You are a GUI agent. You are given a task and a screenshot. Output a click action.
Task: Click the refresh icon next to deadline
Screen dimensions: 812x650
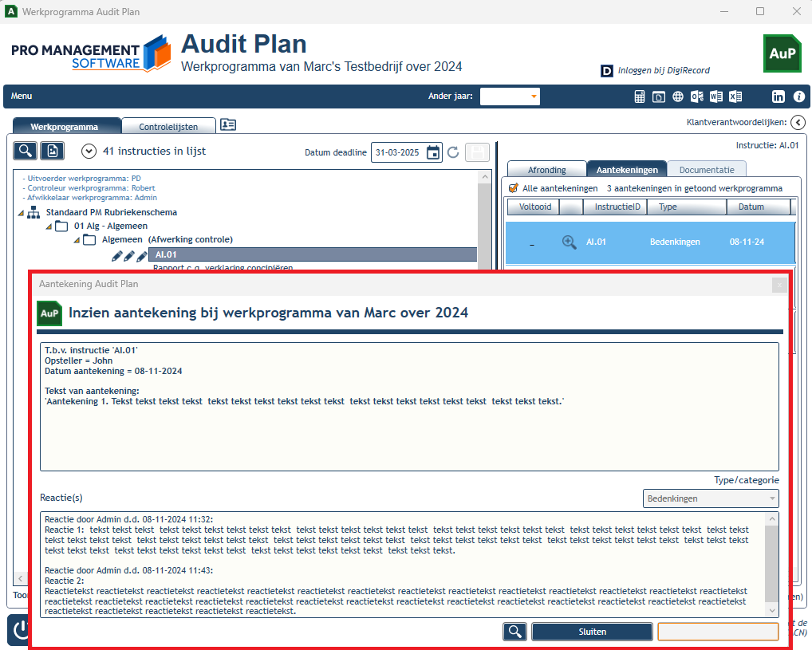coord(453,152)
